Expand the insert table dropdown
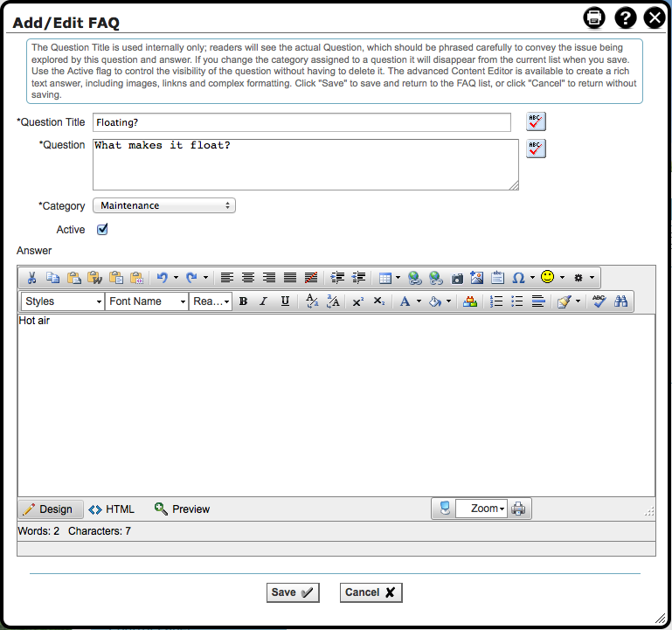Viewport: 672px width, 630px height. pos(398,278)
